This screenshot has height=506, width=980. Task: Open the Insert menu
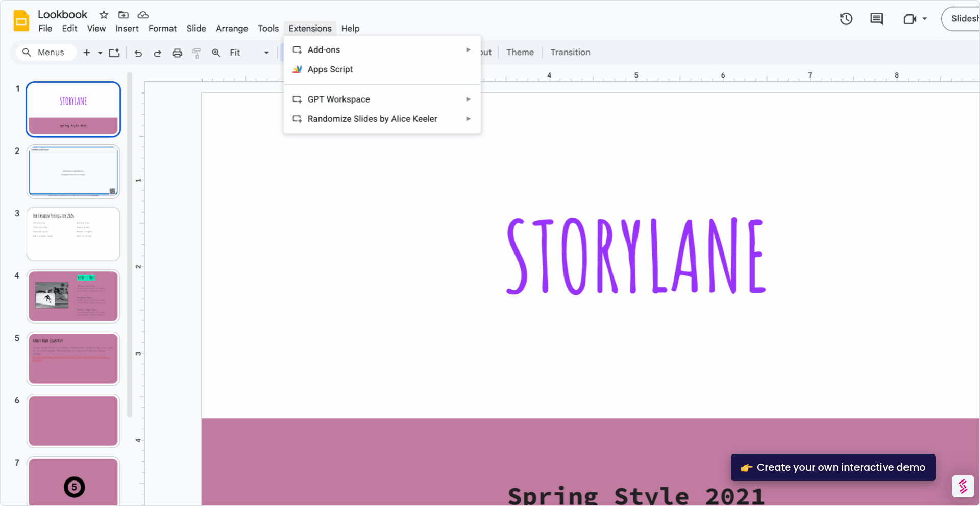tap(127, 29)
